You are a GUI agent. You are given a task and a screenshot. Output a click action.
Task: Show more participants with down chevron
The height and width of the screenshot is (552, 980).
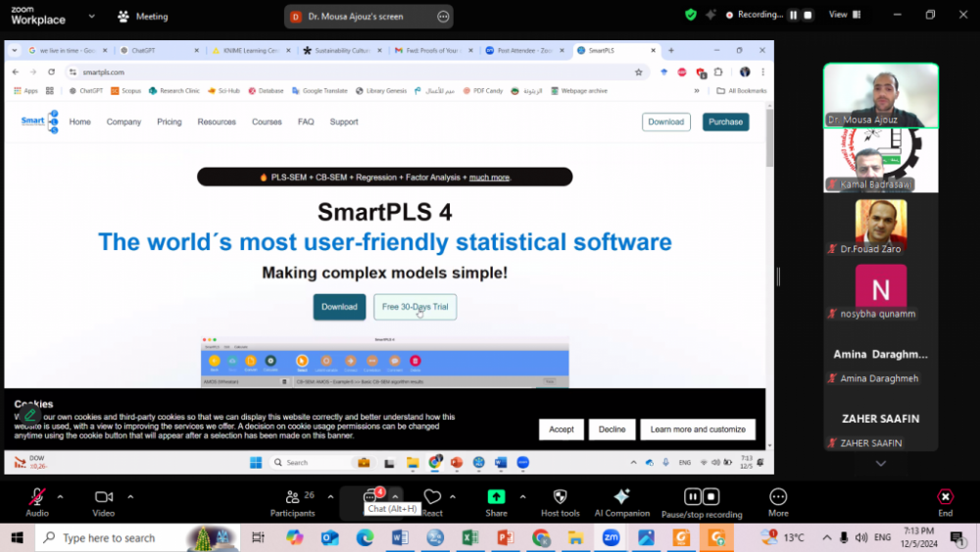[881, 464]
